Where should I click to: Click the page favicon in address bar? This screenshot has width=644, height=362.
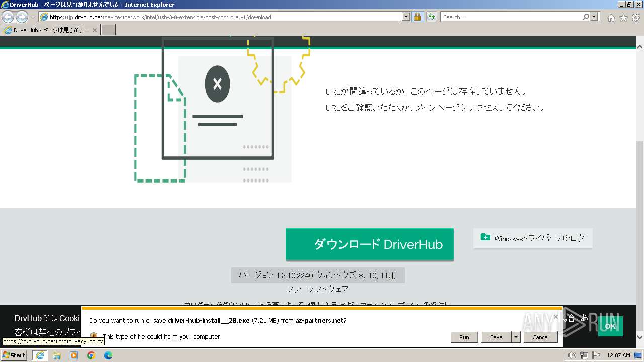pos(44,17)
